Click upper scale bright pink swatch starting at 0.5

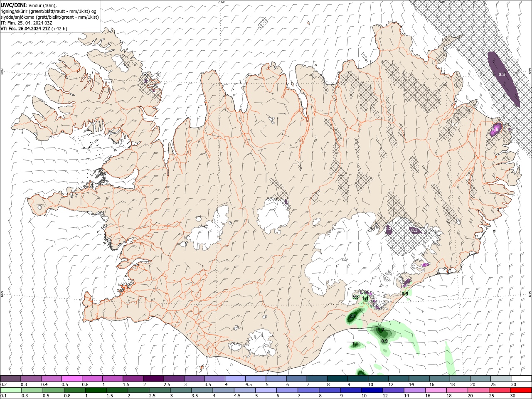tap(71, 378)
